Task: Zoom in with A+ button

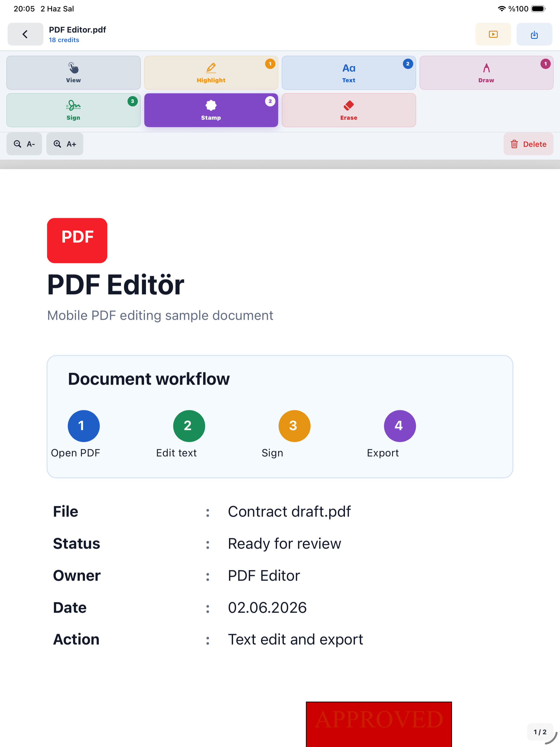Action: click(65, 144)
